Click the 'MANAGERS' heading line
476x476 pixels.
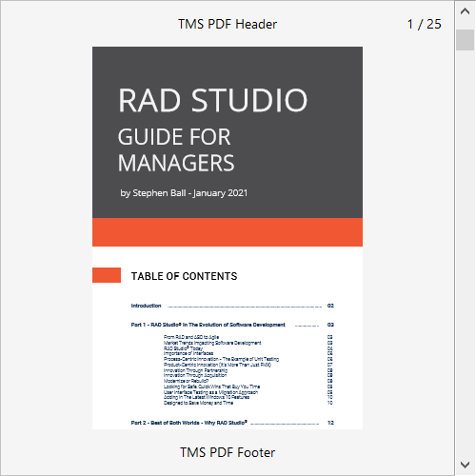[176, 163]
